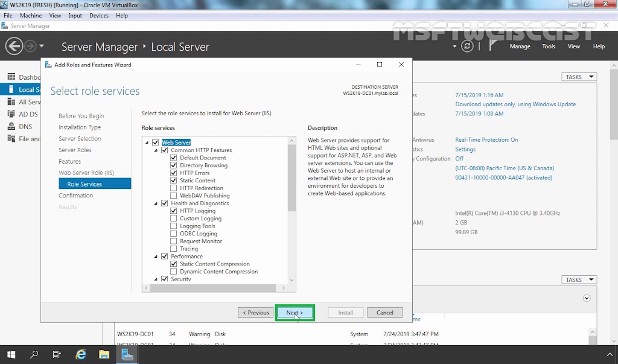The width and height of the screenshot is (618, 364).
Task: Enable the WebDAV Publishing checkbox
Action: (173, 196)
